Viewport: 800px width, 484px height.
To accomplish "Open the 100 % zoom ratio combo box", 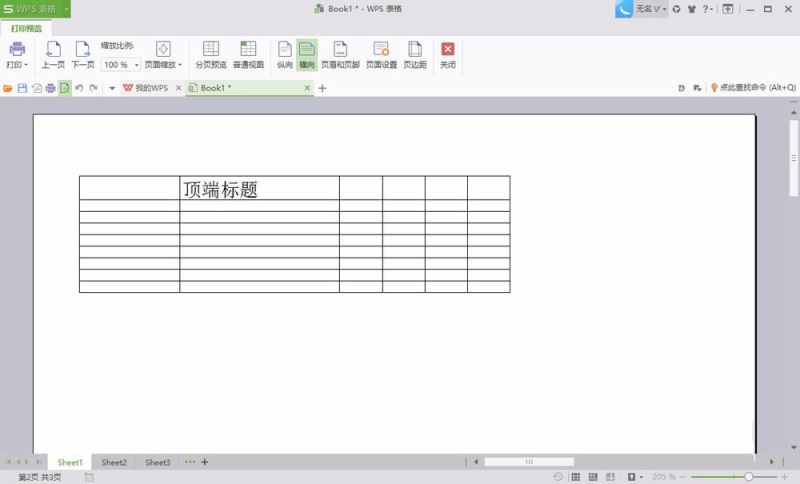I will click(x=121, y=65).
